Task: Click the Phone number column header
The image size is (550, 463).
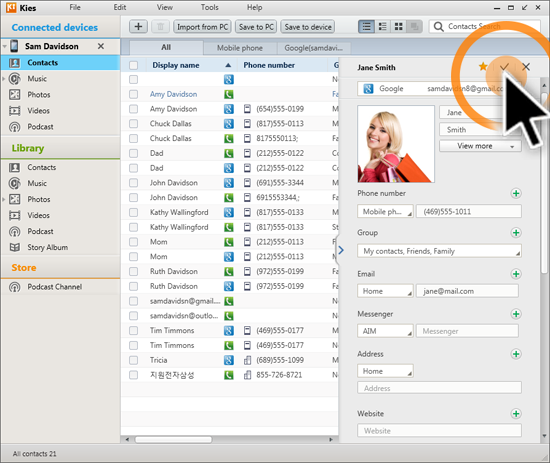Action: (269, 65)
